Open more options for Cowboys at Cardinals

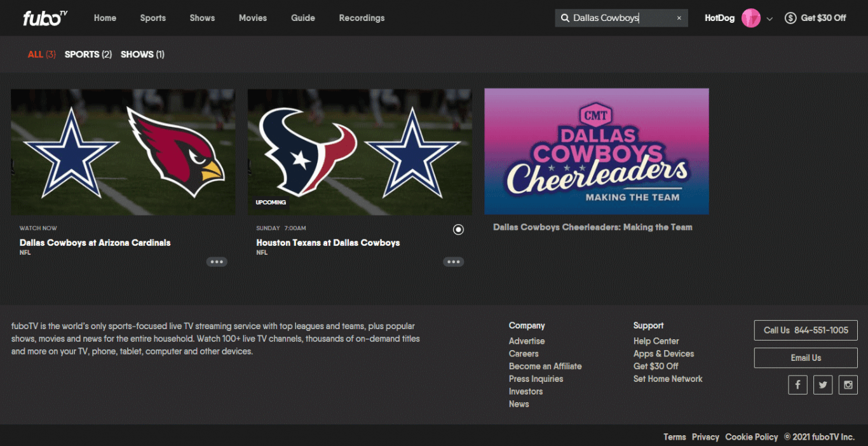point(217,262)
